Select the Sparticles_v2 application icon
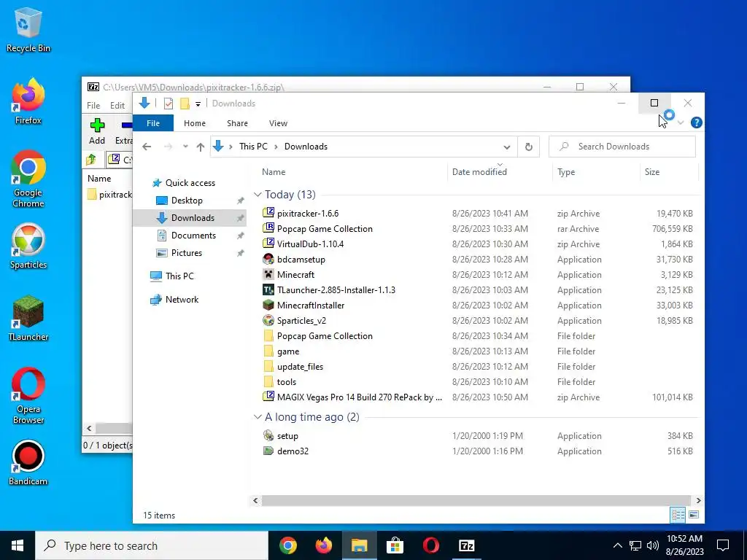The image size is (747, 560). click(268, 320)
